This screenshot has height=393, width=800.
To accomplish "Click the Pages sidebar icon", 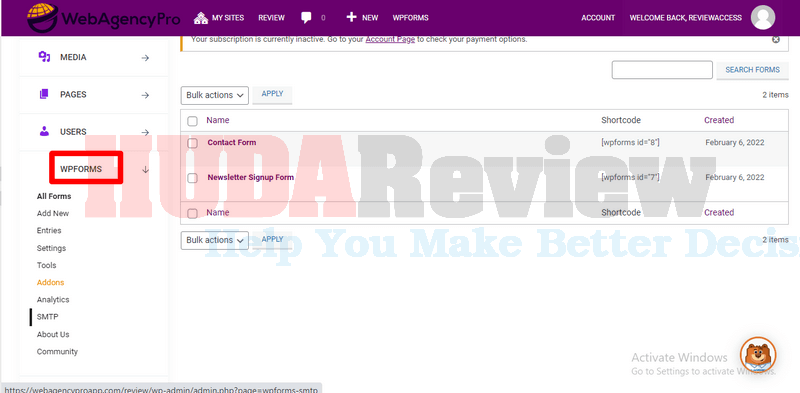I will [x=44, y=94].
